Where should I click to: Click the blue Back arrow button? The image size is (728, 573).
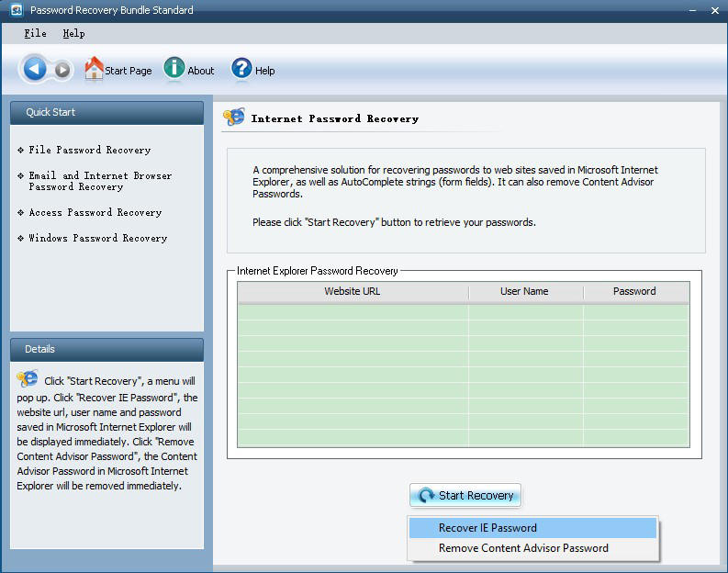(34, 69)
